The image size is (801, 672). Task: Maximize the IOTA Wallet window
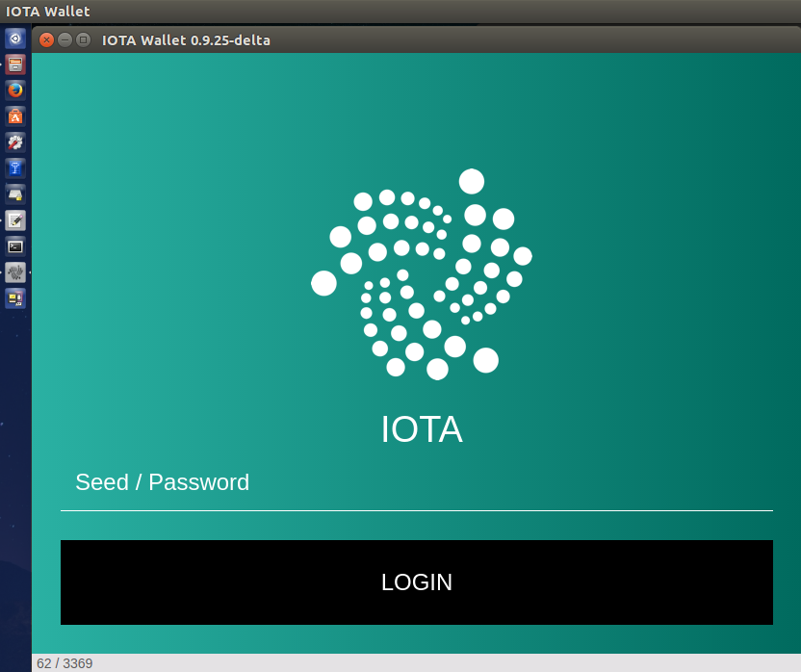coord(83,39)
